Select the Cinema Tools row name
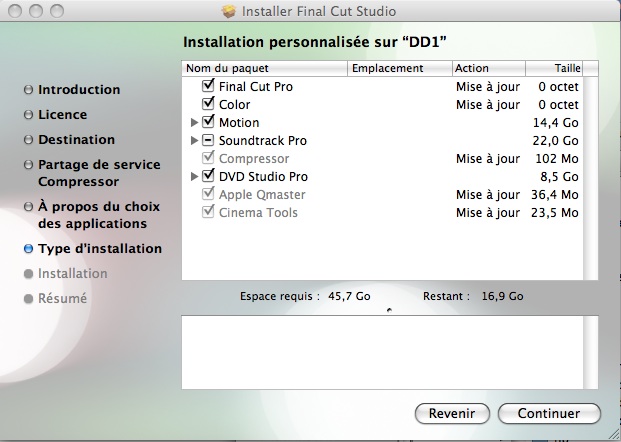The height and width of the screenshot is (442, 621). click(x=258, y=213)
